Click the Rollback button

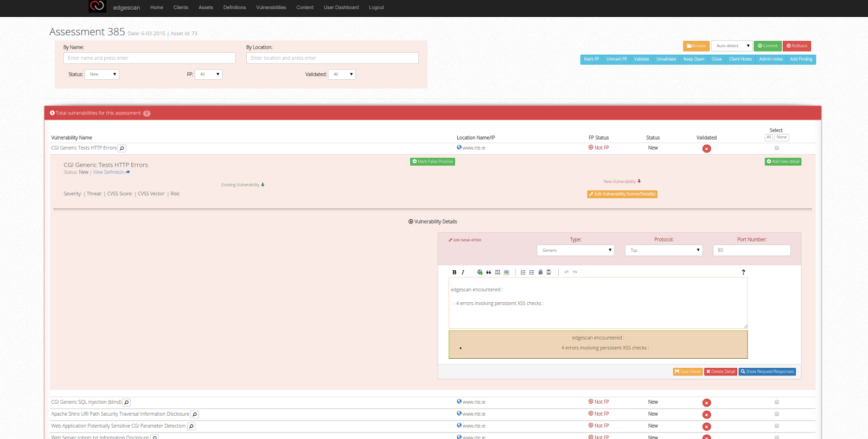point(797,46)
